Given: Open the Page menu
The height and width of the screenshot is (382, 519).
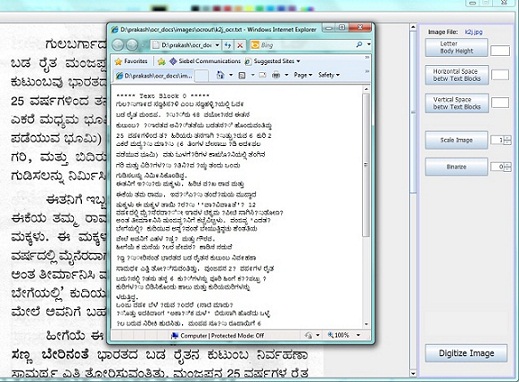Looking at the screenshot, I should (x=303, y=75).
